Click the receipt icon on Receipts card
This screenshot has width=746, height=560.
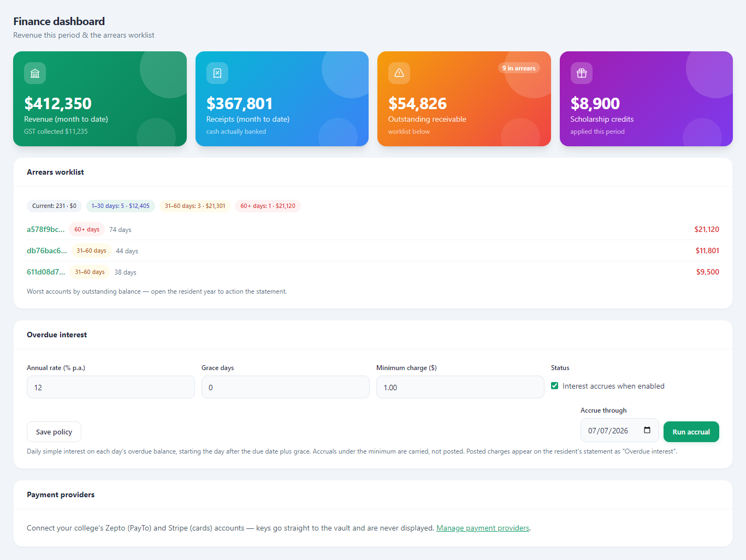coord(217,73)
